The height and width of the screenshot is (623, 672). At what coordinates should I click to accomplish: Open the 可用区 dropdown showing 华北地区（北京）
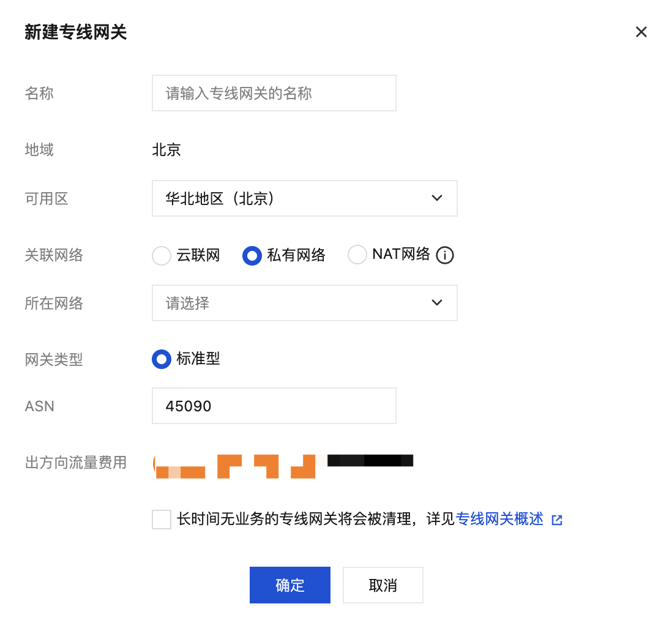point(294,198)
